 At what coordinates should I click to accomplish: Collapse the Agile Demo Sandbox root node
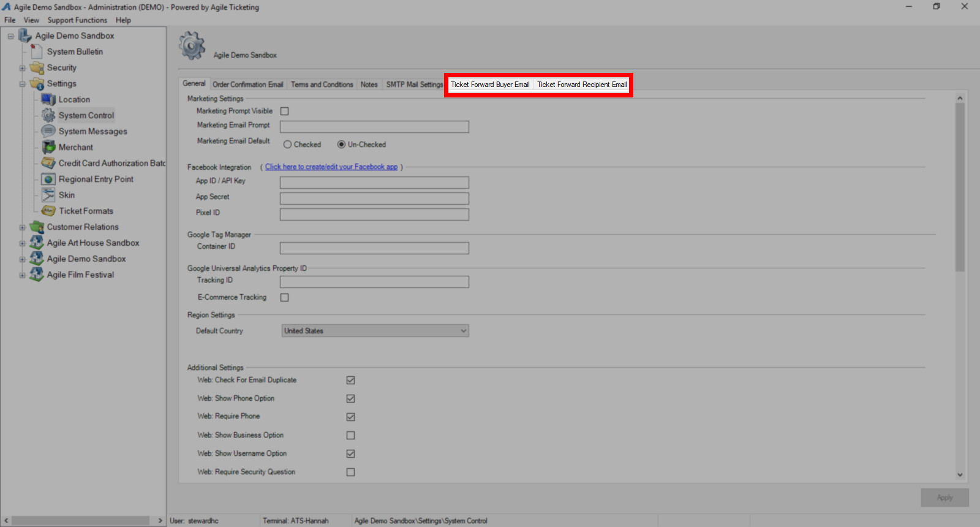tap(10, 36)
